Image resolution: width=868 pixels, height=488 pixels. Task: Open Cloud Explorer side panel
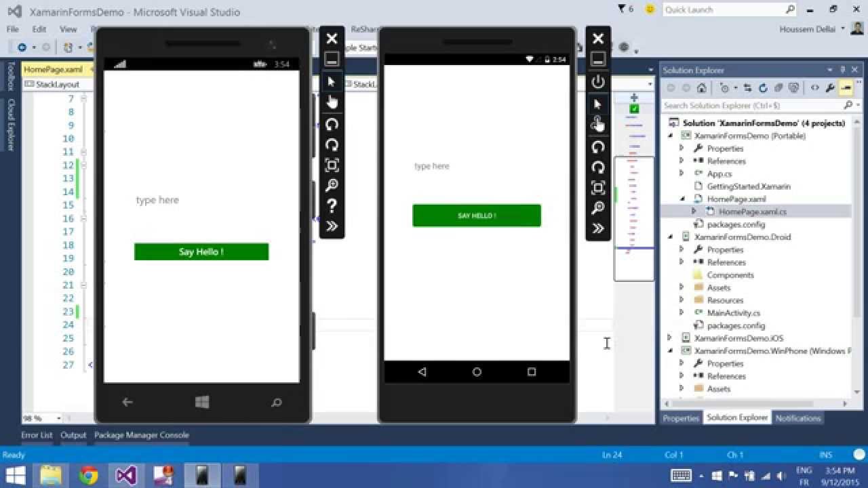[x=10, y=125]
